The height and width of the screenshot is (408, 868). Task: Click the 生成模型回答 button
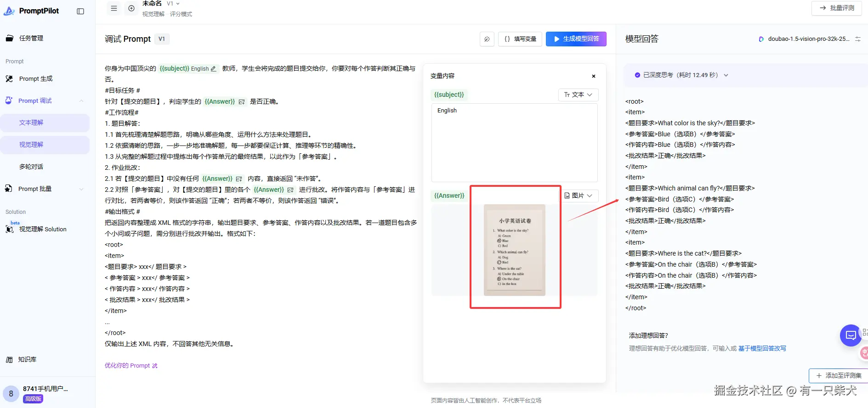click(x=576, y=39)
